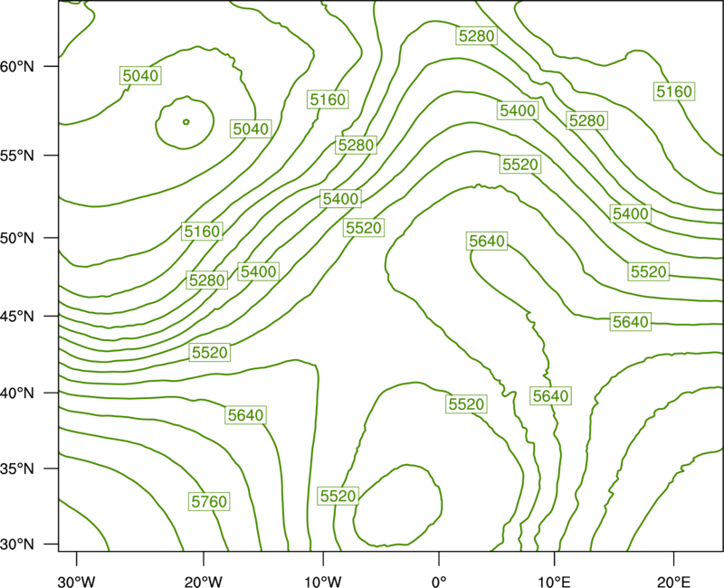The image size is (724, 588).
Task: Select the 5760 contour value label
Action: pos(209,501)
